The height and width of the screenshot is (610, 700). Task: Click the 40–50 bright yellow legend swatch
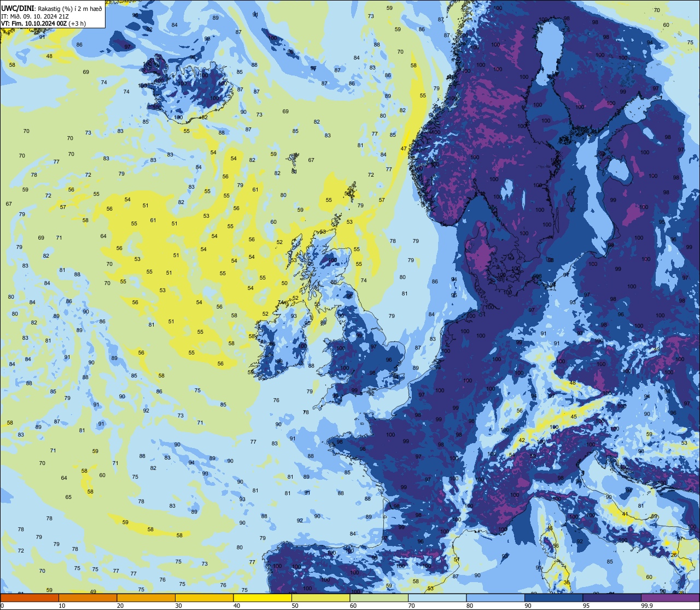click(262, 597)
